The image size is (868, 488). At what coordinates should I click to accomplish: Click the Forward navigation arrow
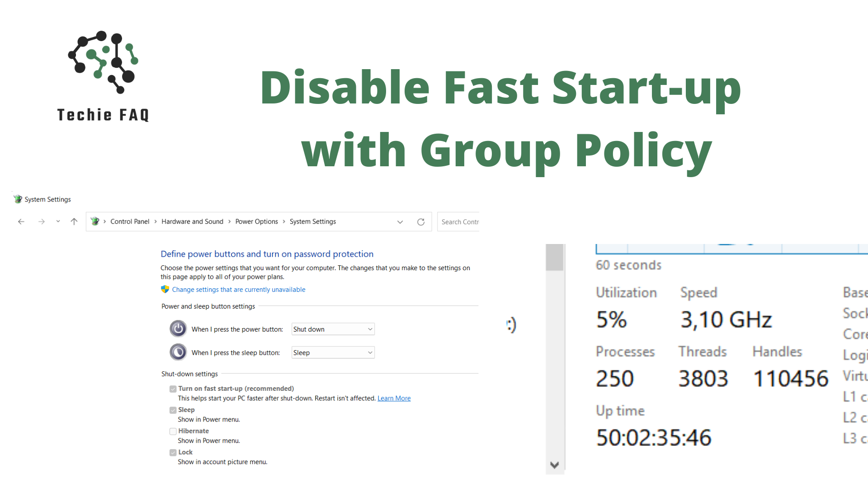(41, 221)
